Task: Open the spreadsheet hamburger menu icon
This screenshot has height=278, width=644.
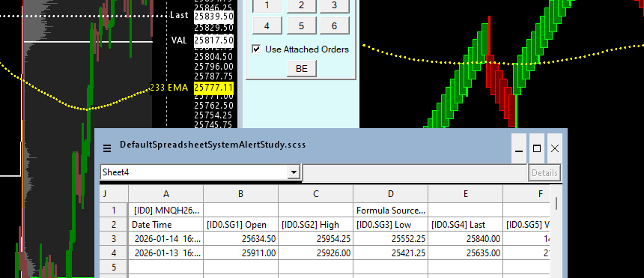Action: pyautogui.click(x=107, y=148)
